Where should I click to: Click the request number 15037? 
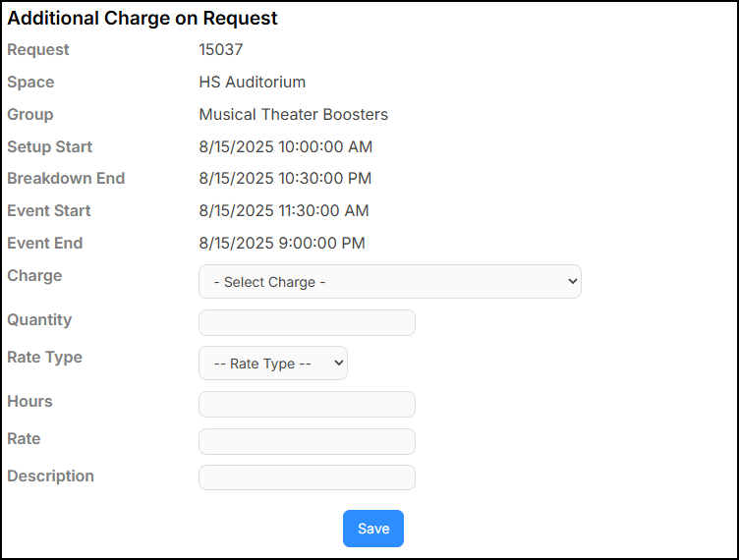click(x=220, y=49)
